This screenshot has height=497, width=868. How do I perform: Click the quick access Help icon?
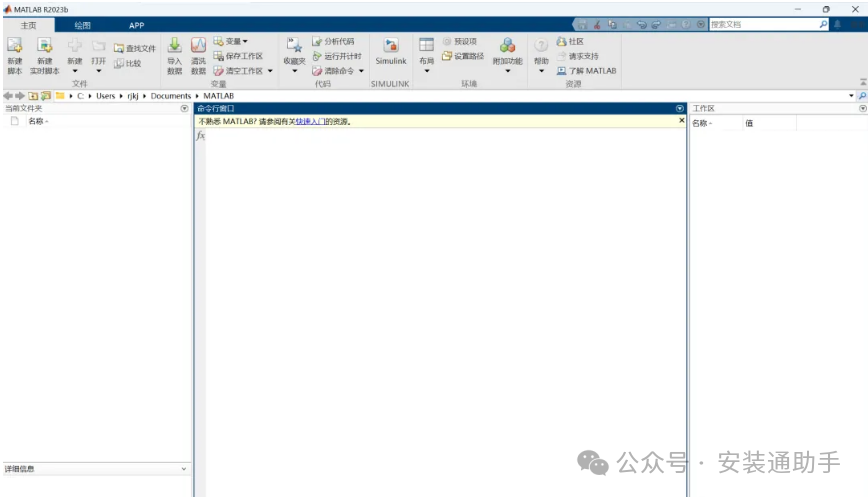coord(686,24)
